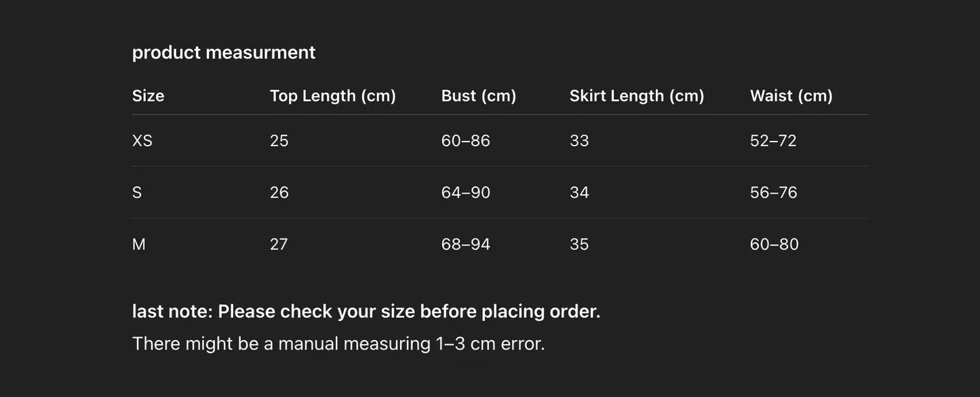Click the XS bust value 60–86
The image size is (980, 397).
465,141
